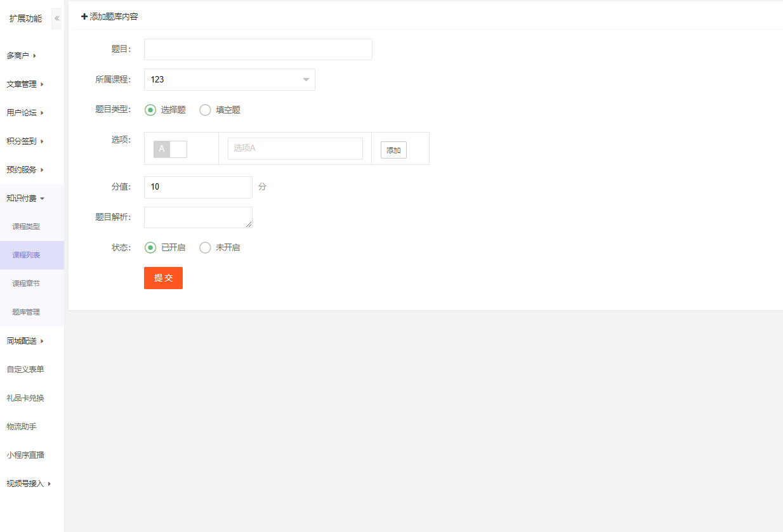Select the 选择题 question type radio

click(150, 110)
